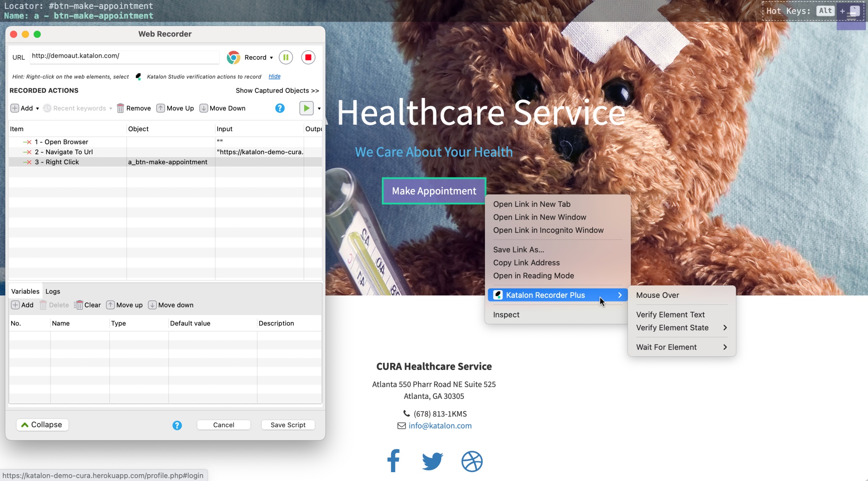Image resolution: width=868 pixels, height=481 pixels.
Task: Select Mouse Over in the Katalon submenu
Action: (657, 295)
